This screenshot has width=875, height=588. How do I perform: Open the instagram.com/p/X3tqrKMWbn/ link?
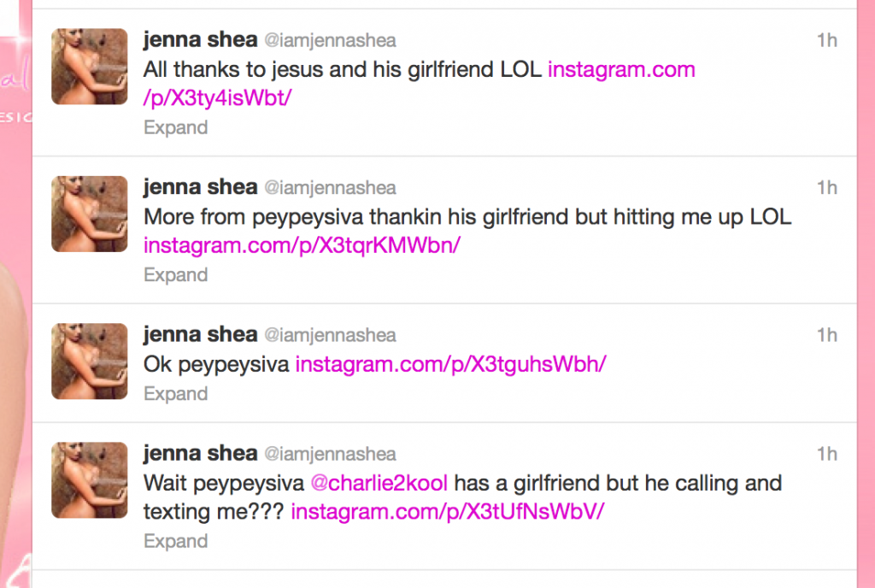coord(302,245)
